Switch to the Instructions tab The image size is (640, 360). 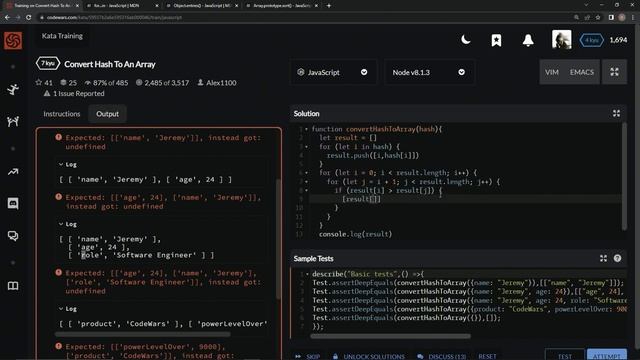(x=62, y=114)
